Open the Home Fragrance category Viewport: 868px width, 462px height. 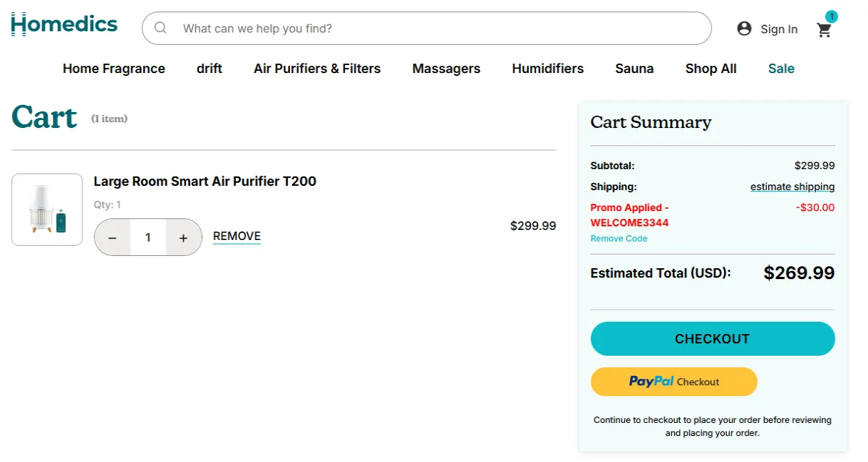[x=114, y=69]
